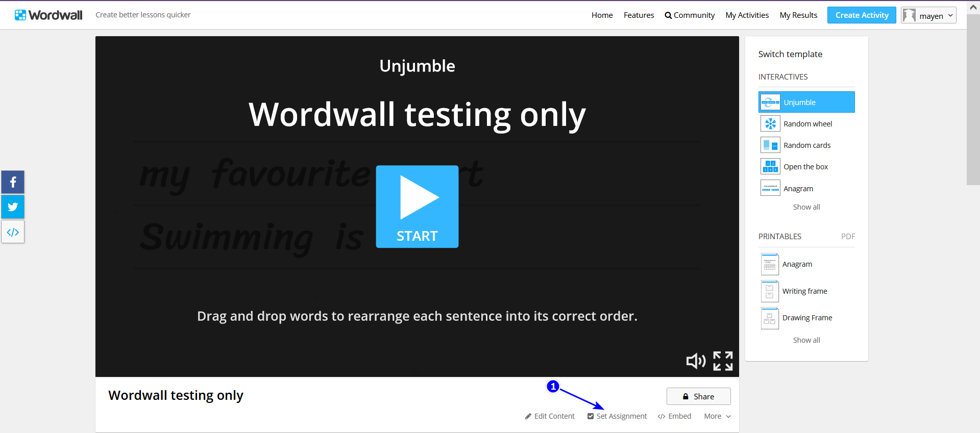980x433 pixels.
Task: Click the Community search icon
Action: pos(668,15)
